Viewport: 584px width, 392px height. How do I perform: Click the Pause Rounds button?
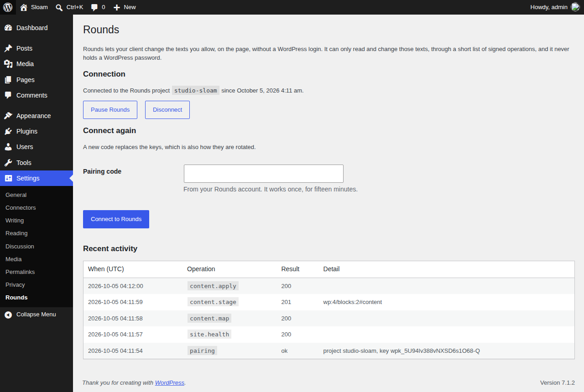point(110,110)
